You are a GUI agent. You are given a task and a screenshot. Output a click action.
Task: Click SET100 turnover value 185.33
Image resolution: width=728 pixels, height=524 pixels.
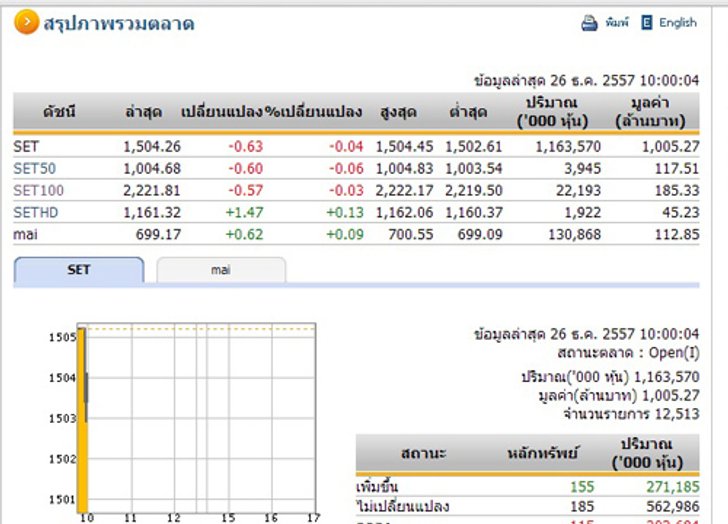[677, 190]
